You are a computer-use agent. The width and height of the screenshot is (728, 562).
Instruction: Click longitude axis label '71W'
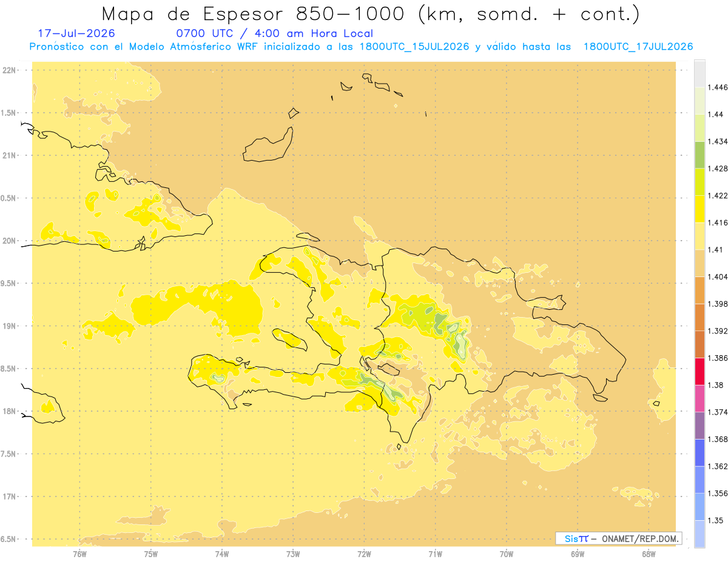(x=435, y=554)
